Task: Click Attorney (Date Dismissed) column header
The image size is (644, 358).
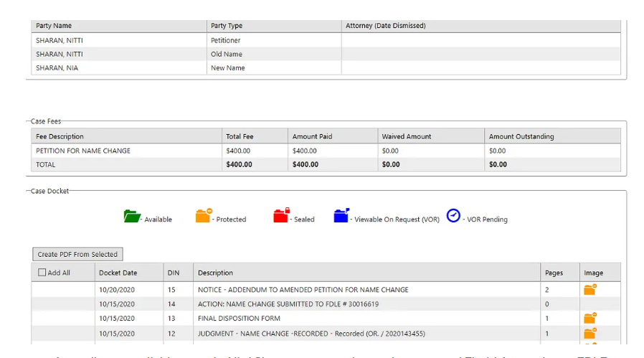Action: (386, 26)
